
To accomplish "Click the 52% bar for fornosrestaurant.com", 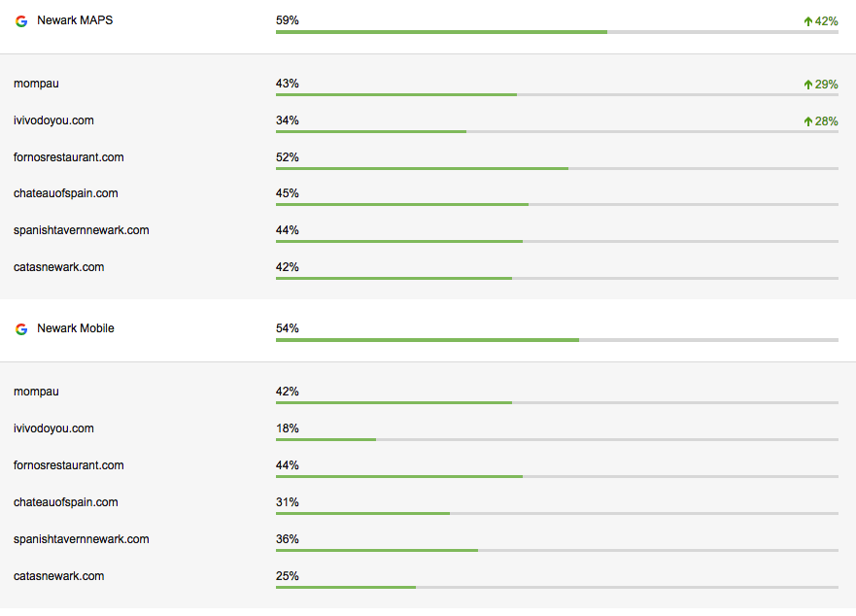I will (x=557, y=169).
